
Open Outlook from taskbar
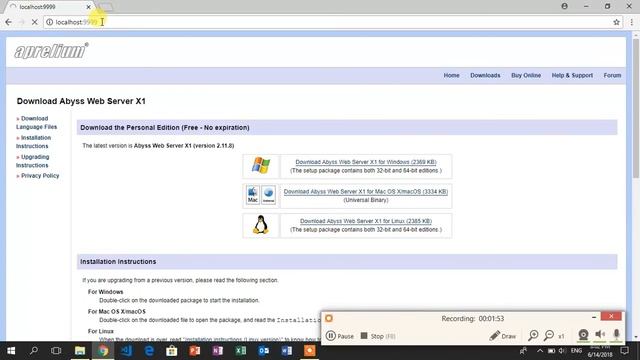pyautogui.click(x=264, y=351)
